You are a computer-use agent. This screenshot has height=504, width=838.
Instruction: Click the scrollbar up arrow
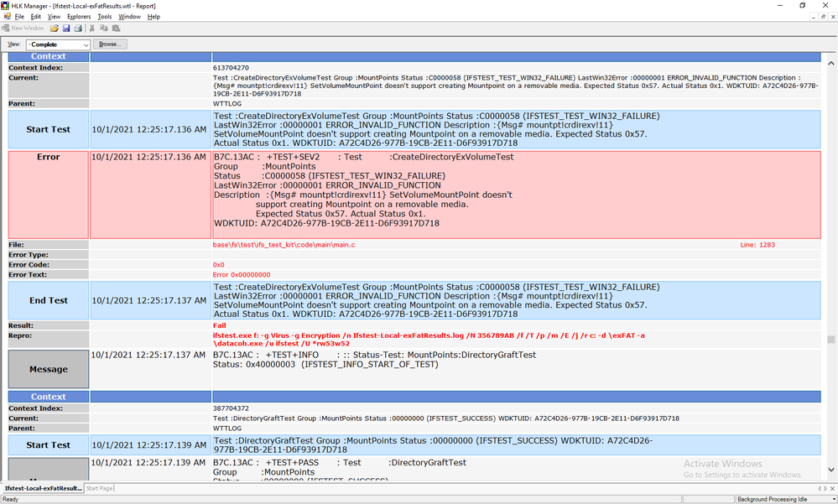(831, 63)
